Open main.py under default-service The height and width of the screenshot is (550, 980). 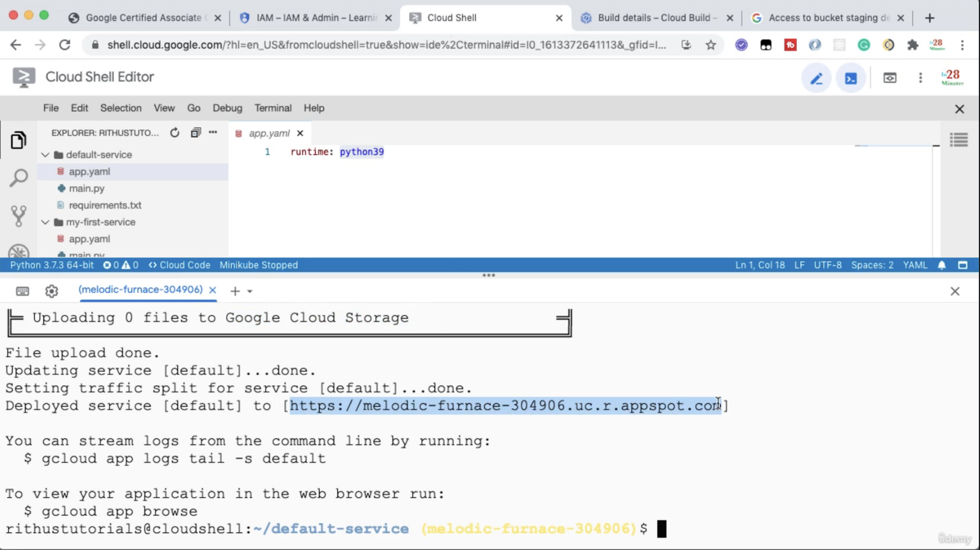[133, 188]
